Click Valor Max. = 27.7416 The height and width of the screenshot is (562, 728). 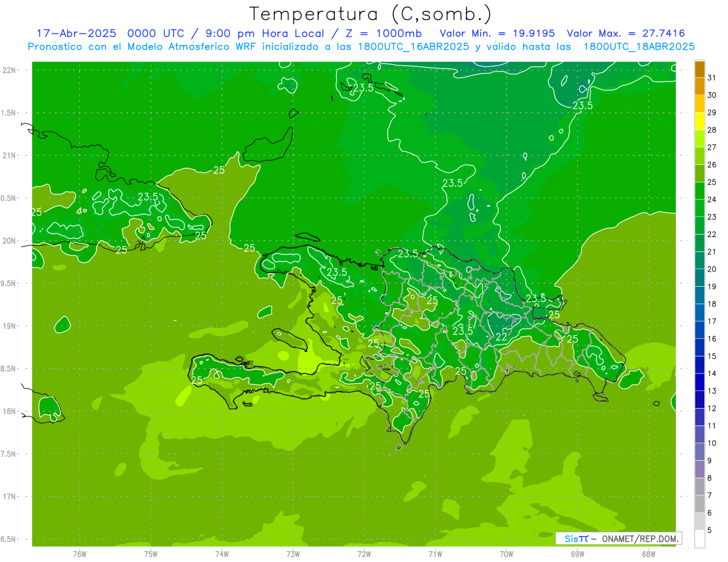click(x=625, y=33)
